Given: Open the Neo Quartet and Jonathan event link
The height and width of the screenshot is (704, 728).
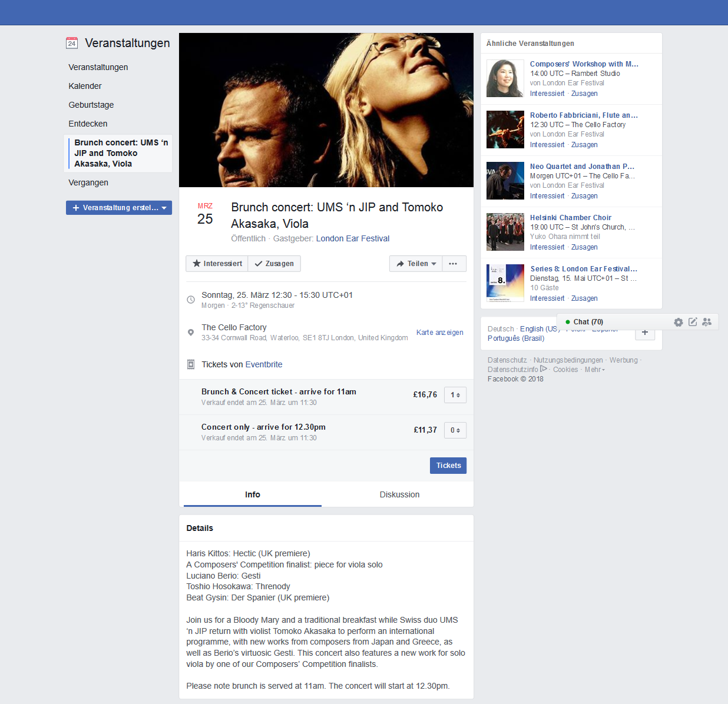Looking at the screenshot, I should [582, 167].
